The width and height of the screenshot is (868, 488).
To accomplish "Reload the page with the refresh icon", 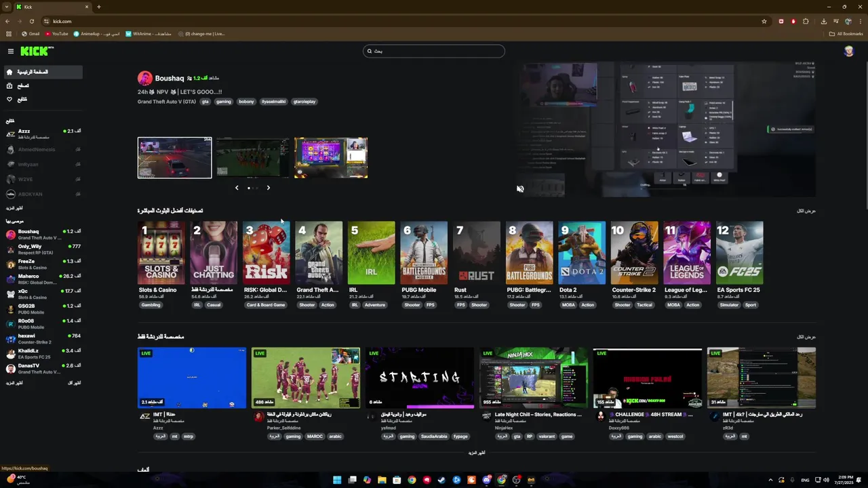I will pyautogui.click(x=32, y=21).
